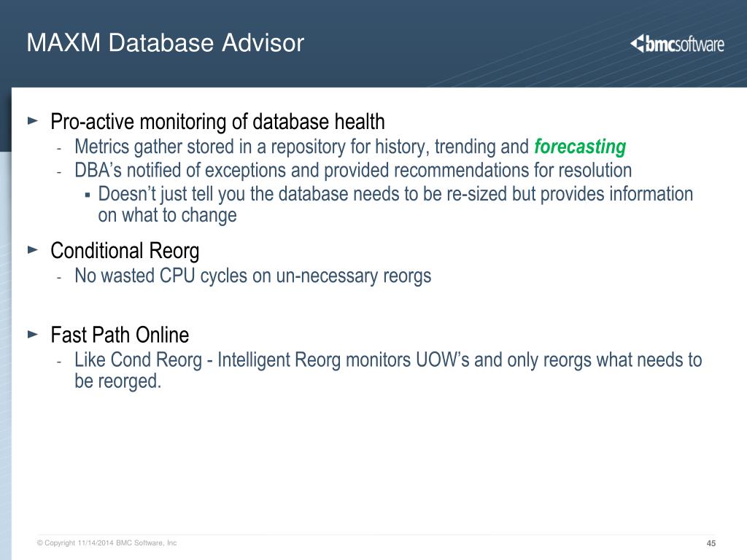The height and width of the screenshot is (560, 747).
Task: Click the DBA's notified of exceptions line
Action: [x=353, y=171]
